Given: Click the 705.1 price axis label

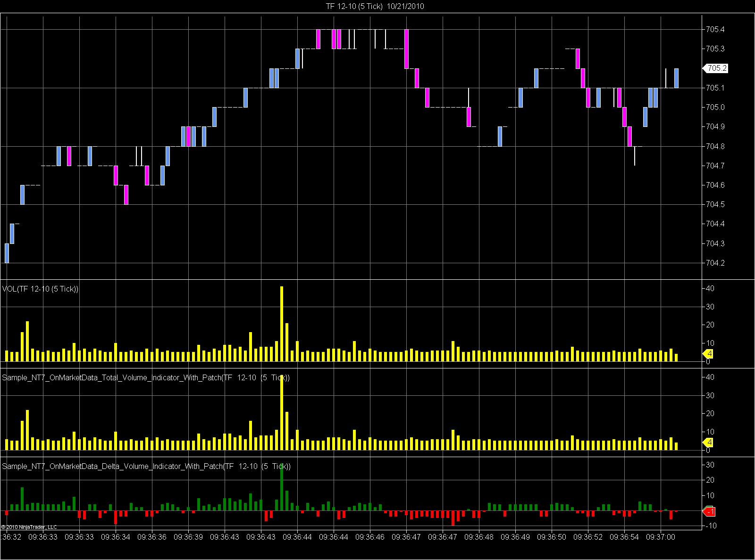Looking at the screenshot, I should click(715, 88).
